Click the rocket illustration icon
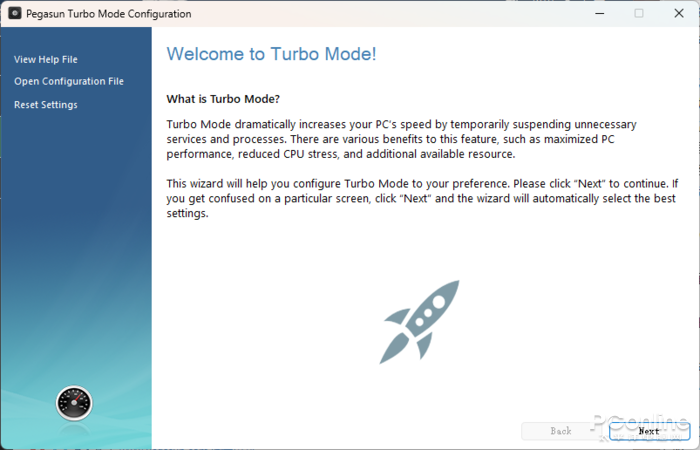Screen dimensions: 700x450 click(420, 322)
